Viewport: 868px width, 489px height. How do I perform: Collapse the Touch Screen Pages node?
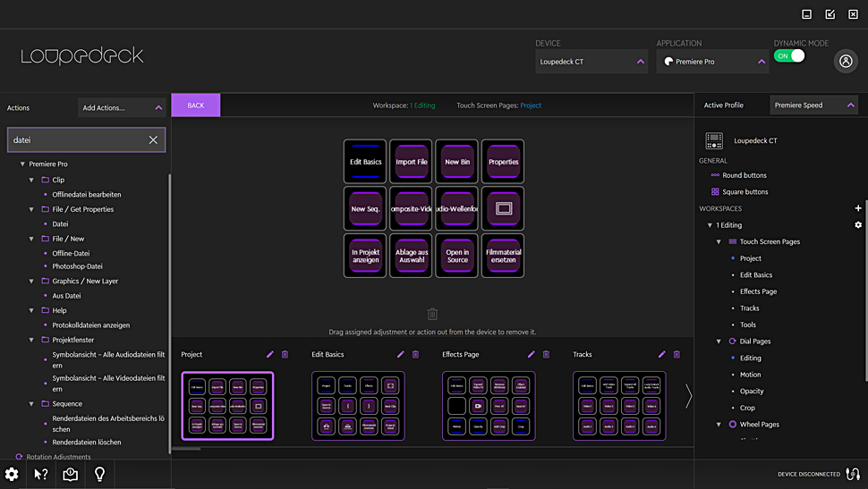pos(719,241)
